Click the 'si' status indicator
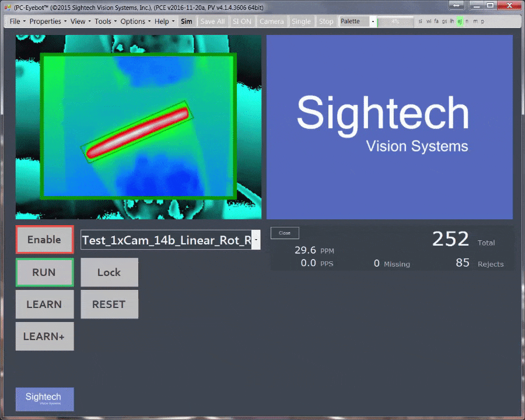The width and height of the screenshot is (525, 420). coord(421,22)
